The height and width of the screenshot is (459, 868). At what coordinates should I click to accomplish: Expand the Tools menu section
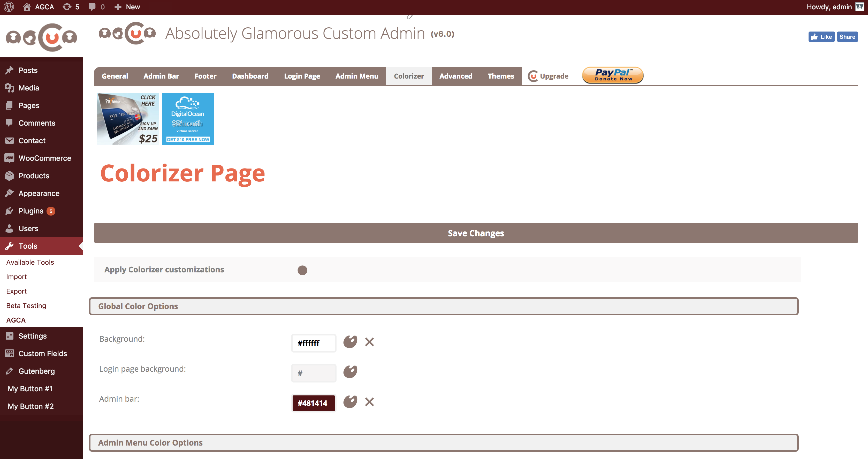coord(27,246)
